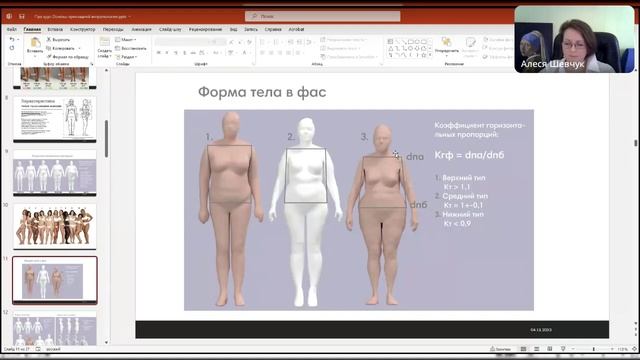
Task: Open the Layout (Макет) dropdown
Action: [x=126, y=40]
